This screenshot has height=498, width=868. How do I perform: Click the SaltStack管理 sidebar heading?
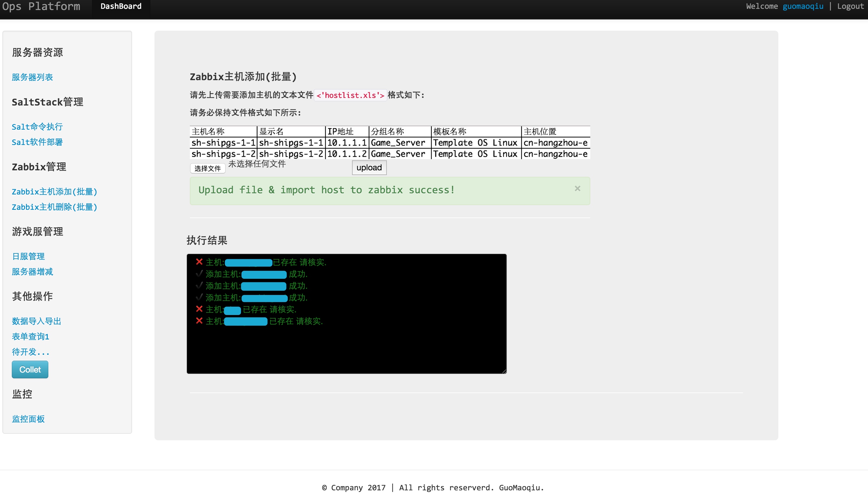(x=47, y=102)
